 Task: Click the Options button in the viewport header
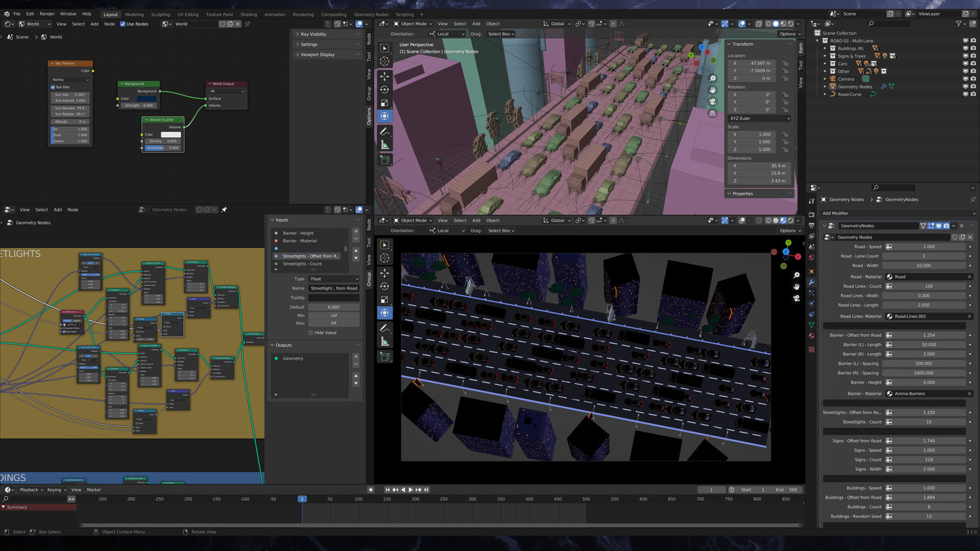[789, 33]
